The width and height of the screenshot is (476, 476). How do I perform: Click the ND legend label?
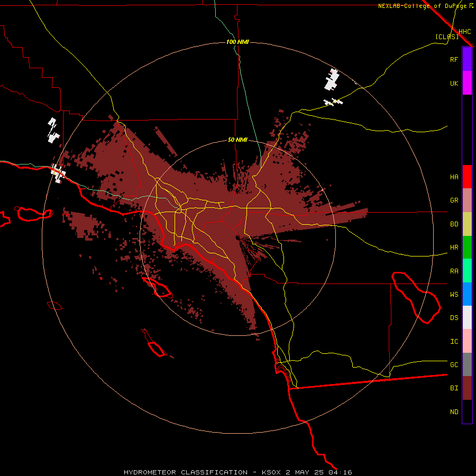(x=454, y=412)
